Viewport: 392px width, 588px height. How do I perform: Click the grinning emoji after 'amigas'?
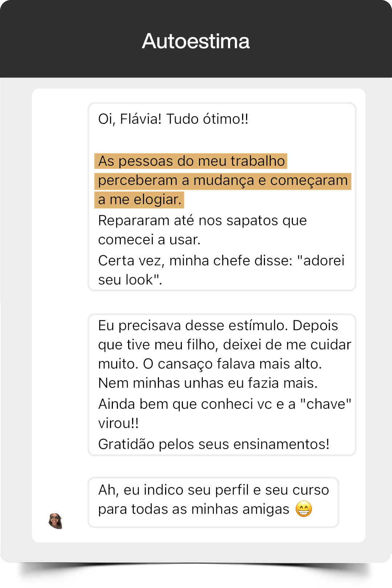tap(304, 509)
